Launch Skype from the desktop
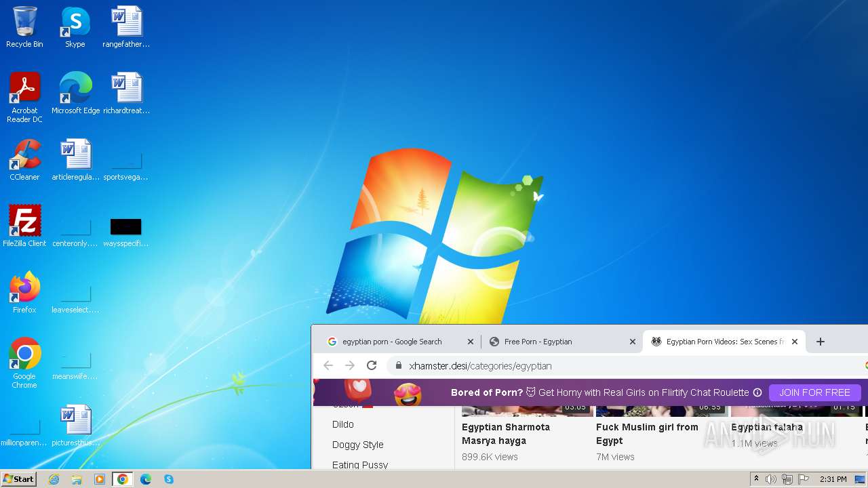 tap(75, 27)
